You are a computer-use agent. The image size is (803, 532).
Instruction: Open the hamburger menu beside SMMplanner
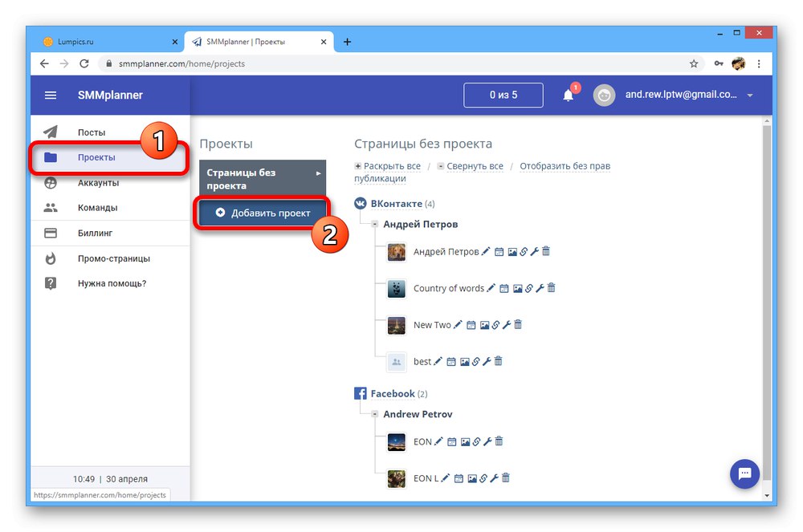click(50, 95)
